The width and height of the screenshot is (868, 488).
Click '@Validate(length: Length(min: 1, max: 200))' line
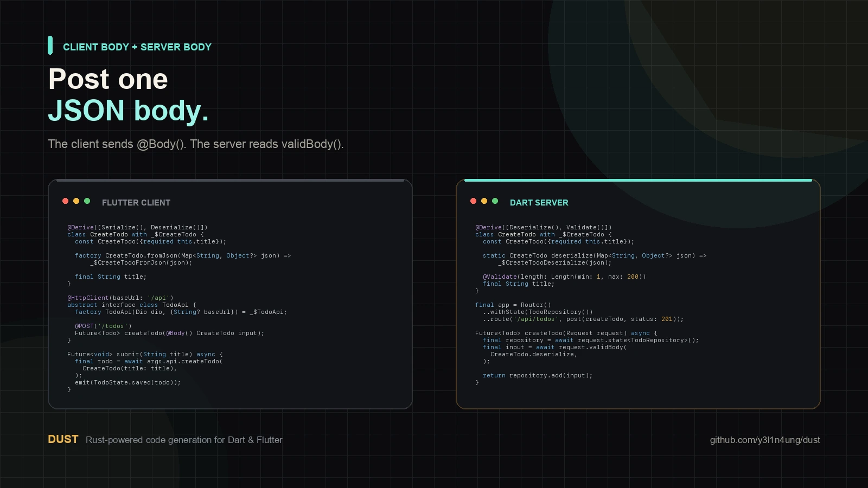(x=564, y=277)
